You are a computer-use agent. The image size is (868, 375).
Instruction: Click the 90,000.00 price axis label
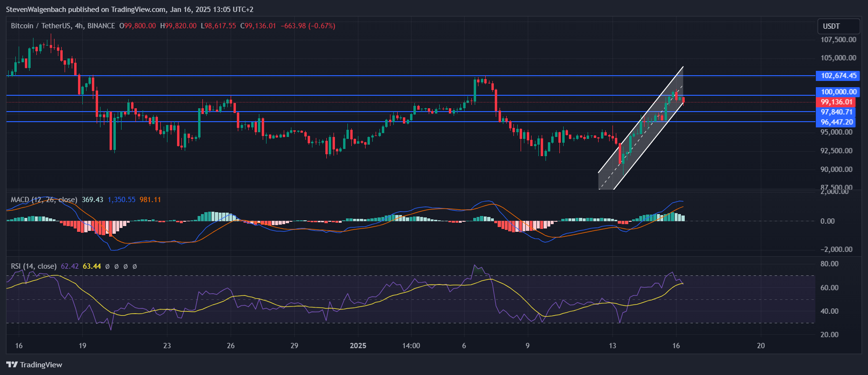(x=836, y=170)
